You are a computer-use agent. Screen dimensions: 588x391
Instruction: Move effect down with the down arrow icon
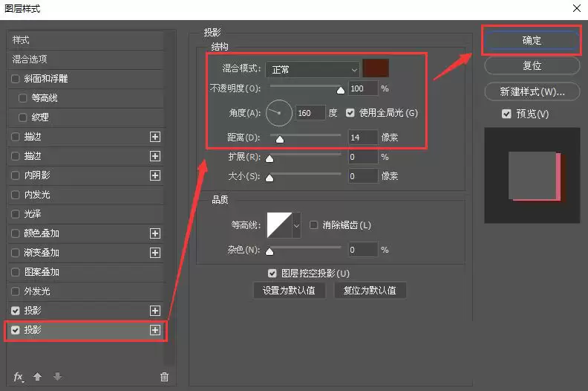[57, 376]
